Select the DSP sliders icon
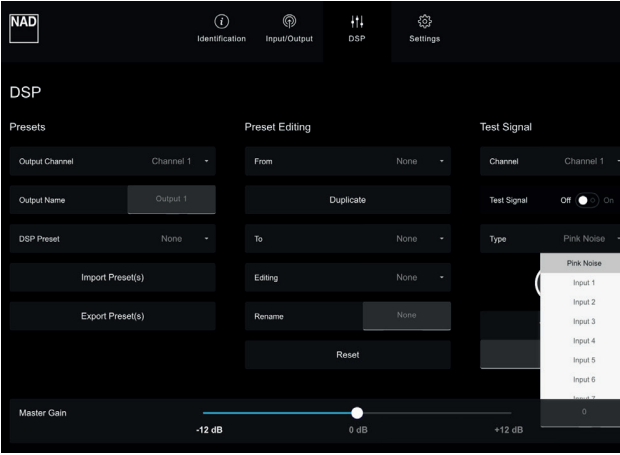Viewport: 620px width, 455px height. click(357, 21)
